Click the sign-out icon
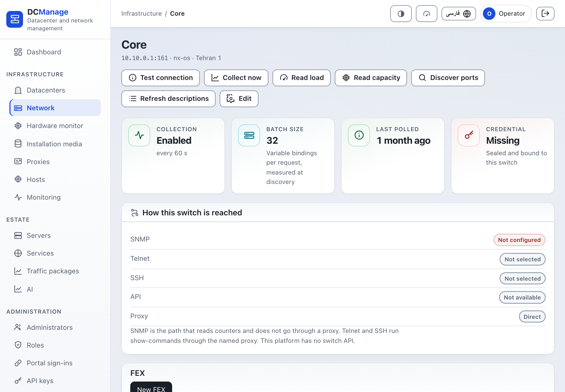Image resolution: width=565 pixels, height=392 pixels. point(545,14)
